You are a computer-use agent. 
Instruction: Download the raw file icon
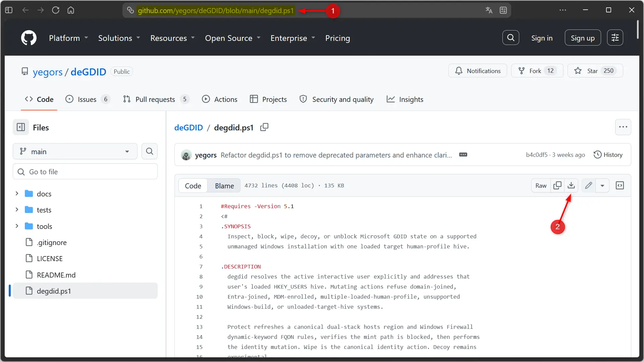[x=571, y=186]
